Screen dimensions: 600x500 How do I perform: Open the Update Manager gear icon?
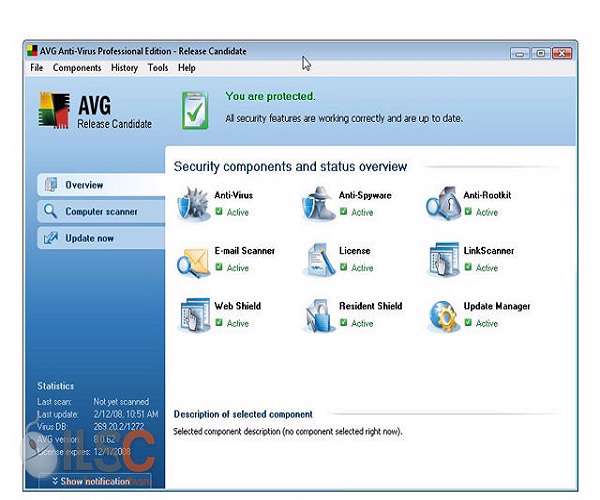(443, 316)
